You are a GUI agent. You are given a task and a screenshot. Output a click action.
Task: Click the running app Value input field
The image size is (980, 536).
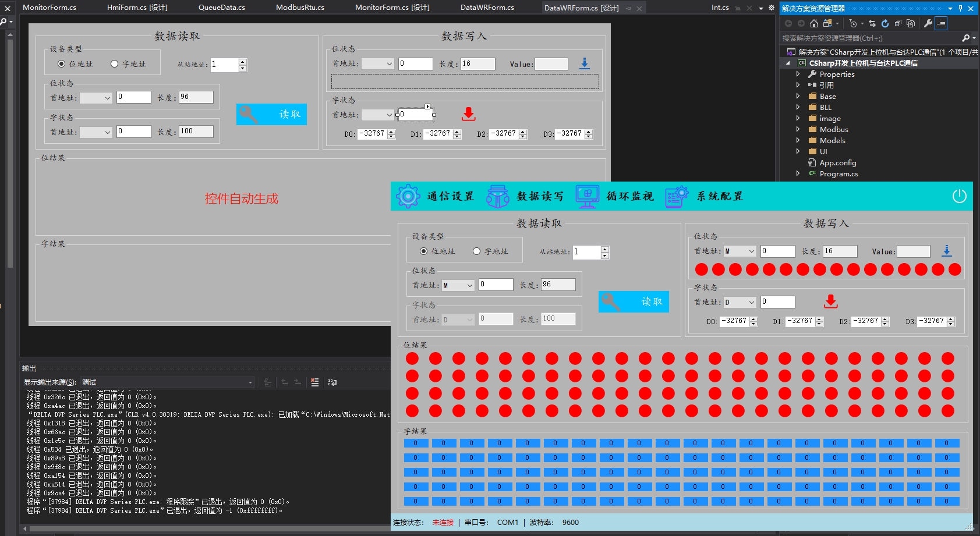(914, 251)
